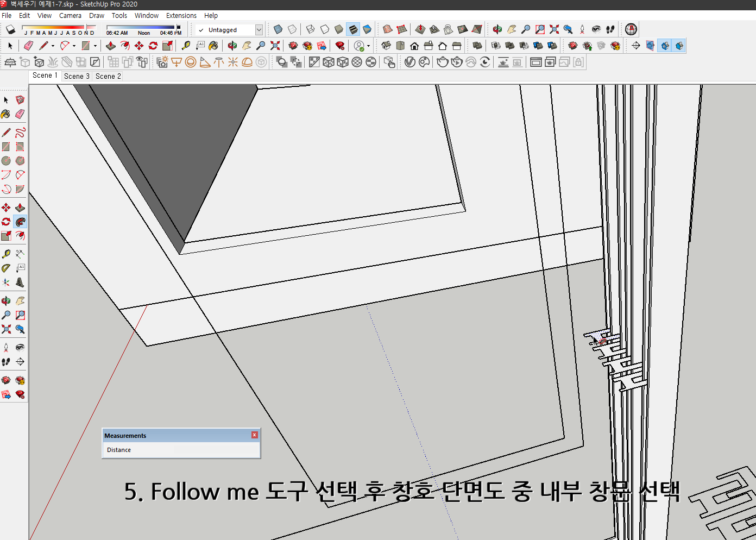Switch to the Scene 2 tab
Viewport: 756px width, 540px height.
(x=108, y=76)
